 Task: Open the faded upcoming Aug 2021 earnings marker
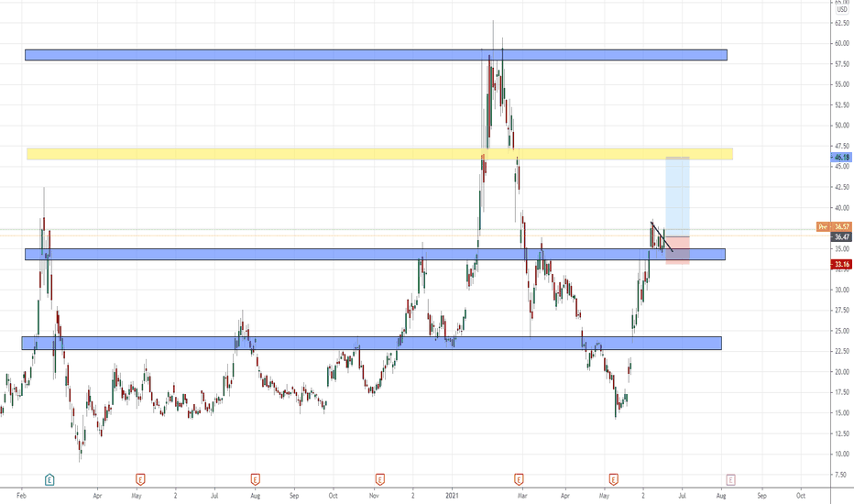(x=730, y=479)
